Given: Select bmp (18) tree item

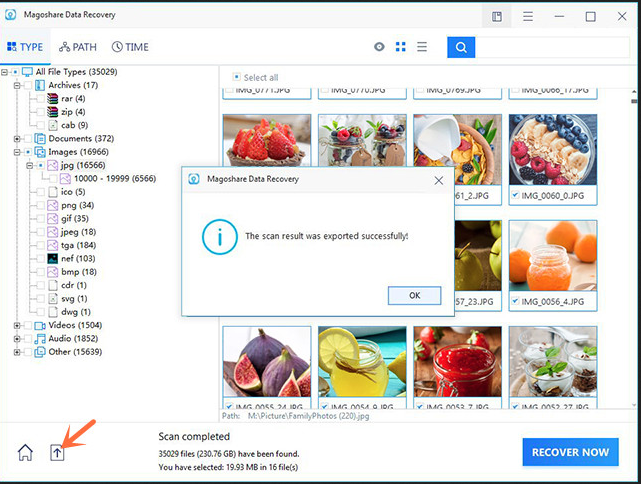Looking at the screenshot, I should point(79,272).
